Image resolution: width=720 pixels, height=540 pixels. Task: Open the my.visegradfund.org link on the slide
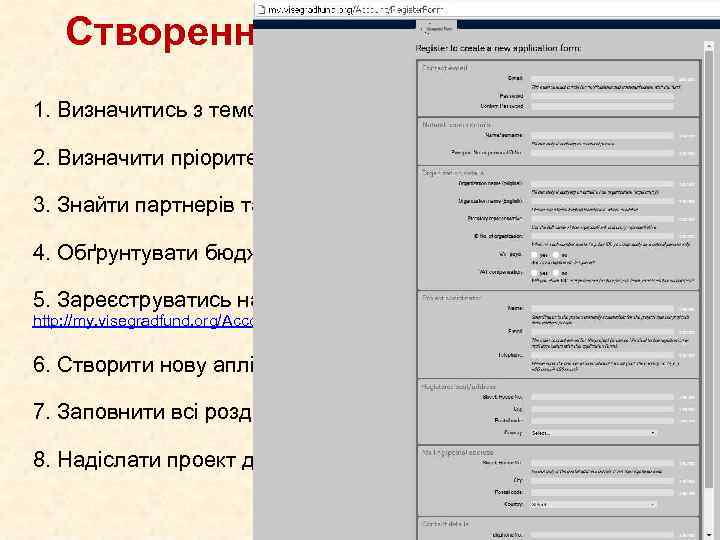pyautogui.click(x=142, y=321)
